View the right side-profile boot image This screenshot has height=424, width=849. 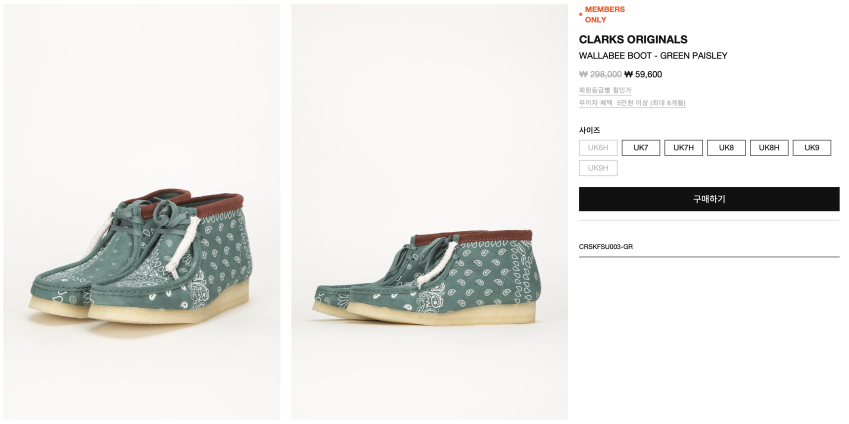pos(429,212)
